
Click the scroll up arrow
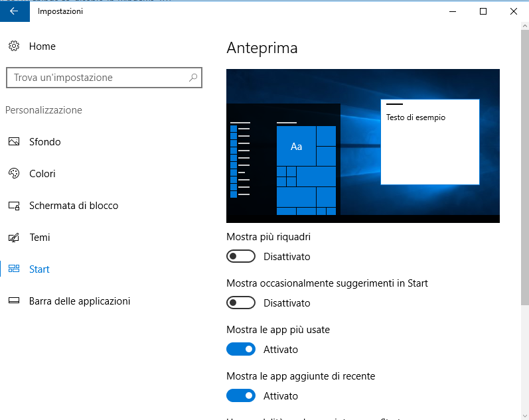coord(525,26)
